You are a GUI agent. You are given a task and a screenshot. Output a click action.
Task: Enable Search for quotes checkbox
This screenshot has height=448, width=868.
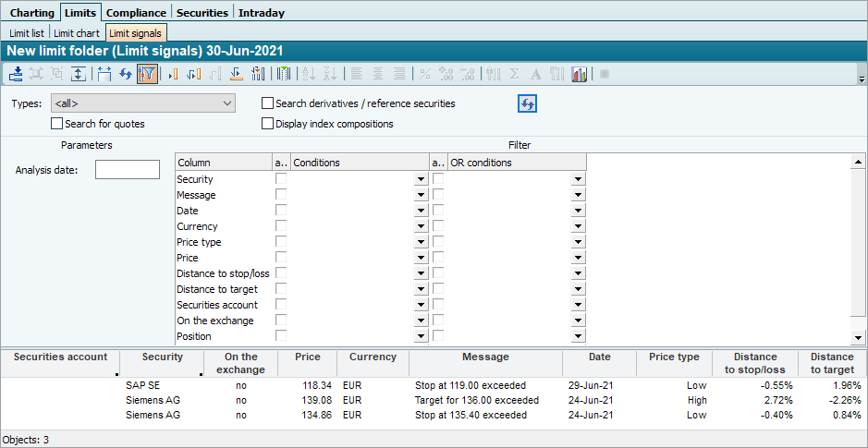click(x=57, y=124)
